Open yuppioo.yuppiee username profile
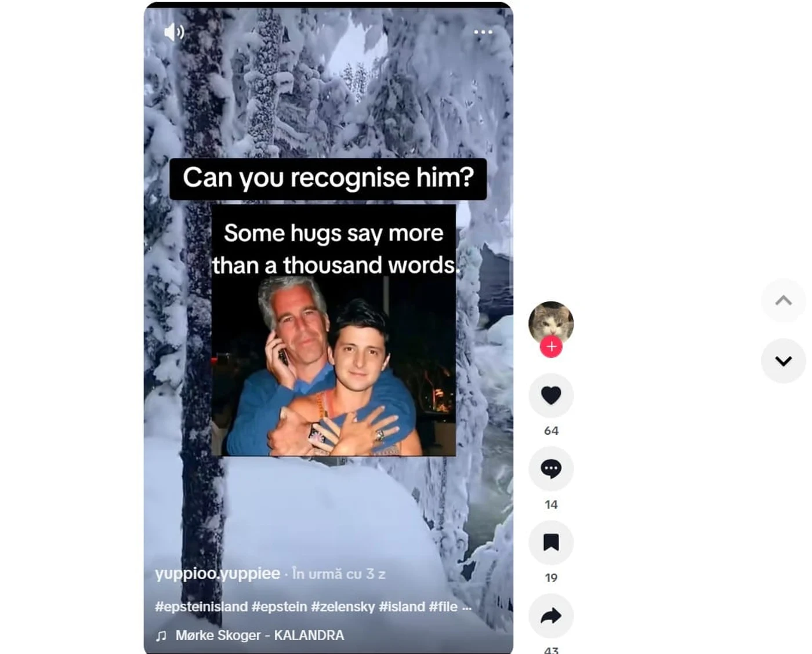Screen dimensions: 812x654 coord(217,573)
